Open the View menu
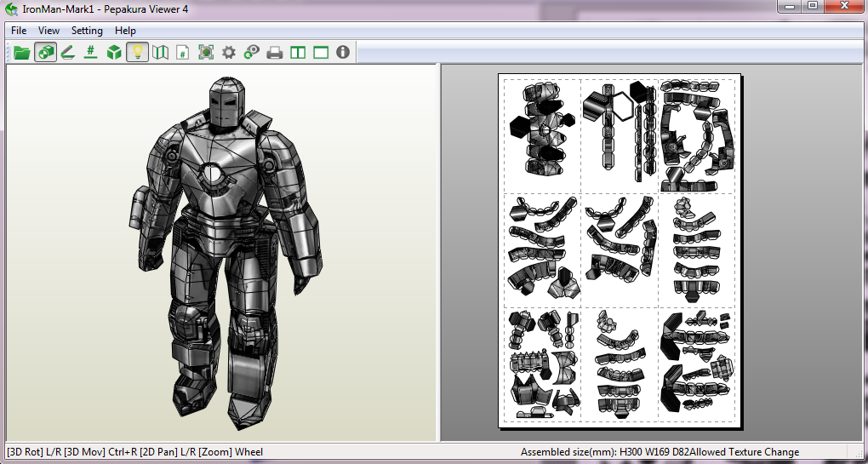The image size is (868, 464). pyautogui.click(x=49, y=31)
